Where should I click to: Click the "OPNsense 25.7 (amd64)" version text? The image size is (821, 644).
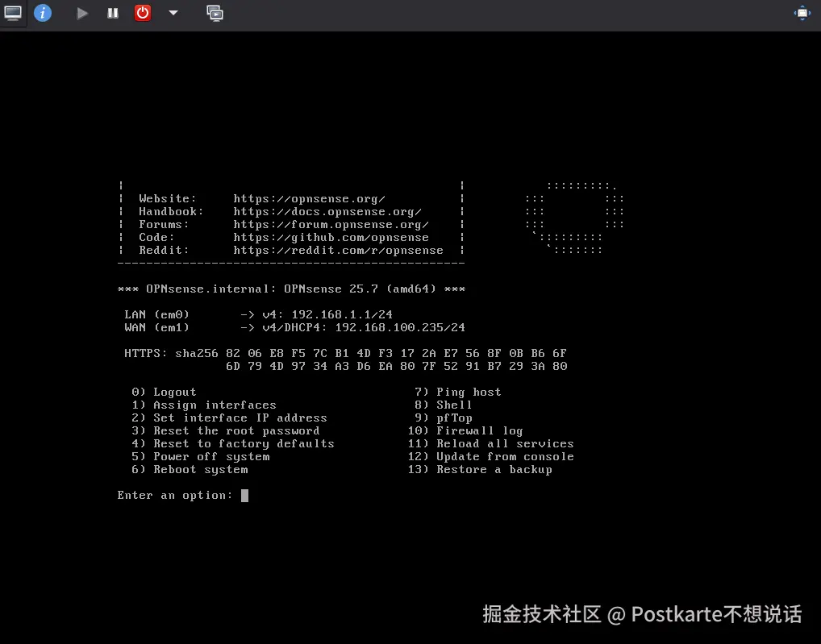(x=360, y=289)
